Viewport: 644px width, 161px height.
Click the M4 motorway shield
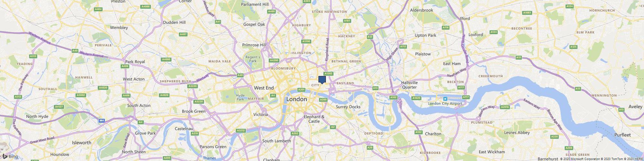point(102,120)
